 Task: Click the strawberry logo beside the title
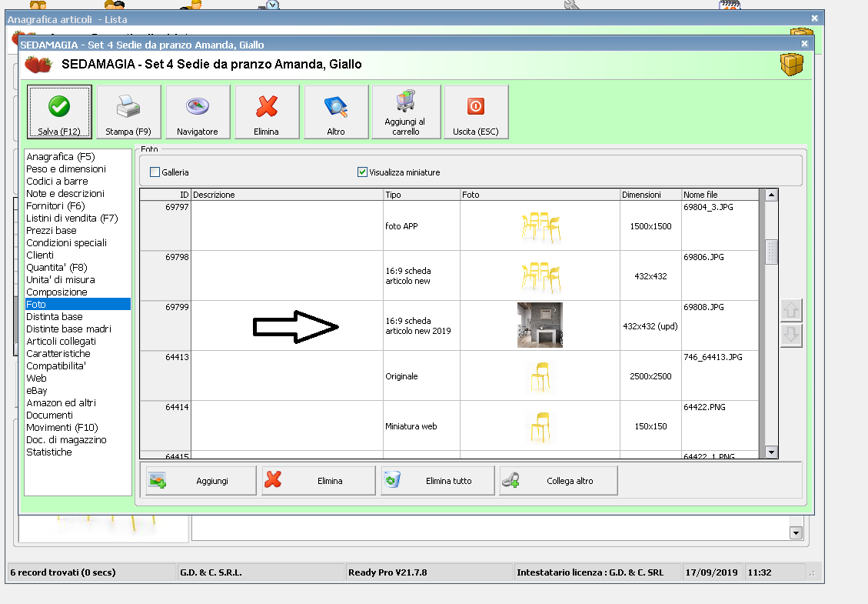click(38, 65)
